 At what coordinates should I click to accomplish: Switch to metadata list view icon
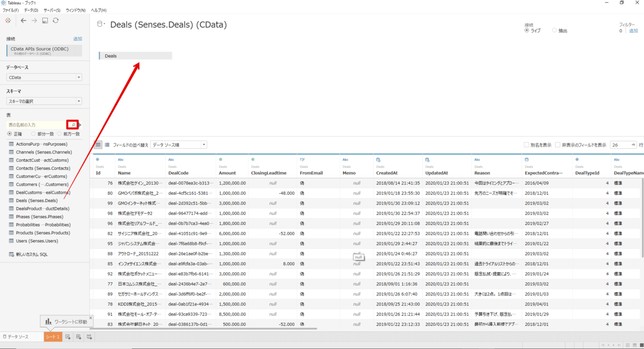click(x=107, y=144)
